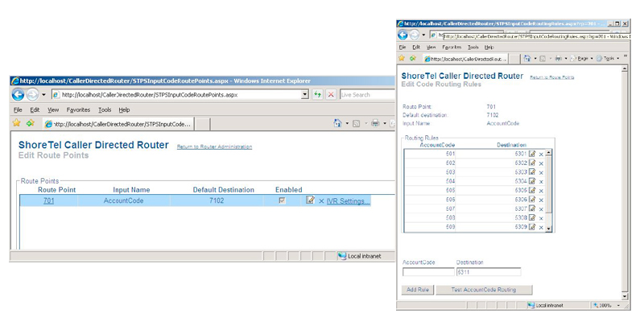
Task: Edit the routing rule for AccountCode 506
Action: [532, 199]
